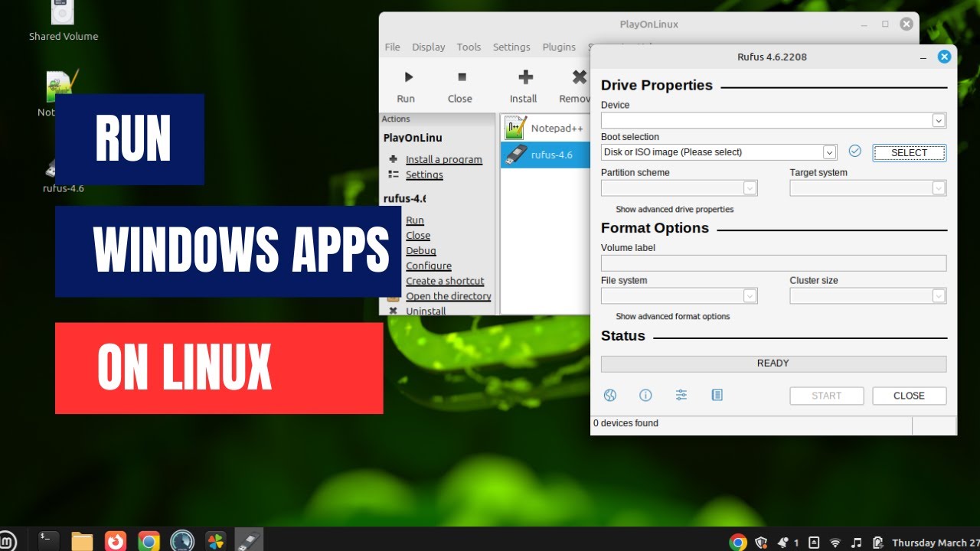Click the 'Format Options' heading text
Image resolution: width=980 pixels, height=551 pixels.
click(x=655, y=228)
